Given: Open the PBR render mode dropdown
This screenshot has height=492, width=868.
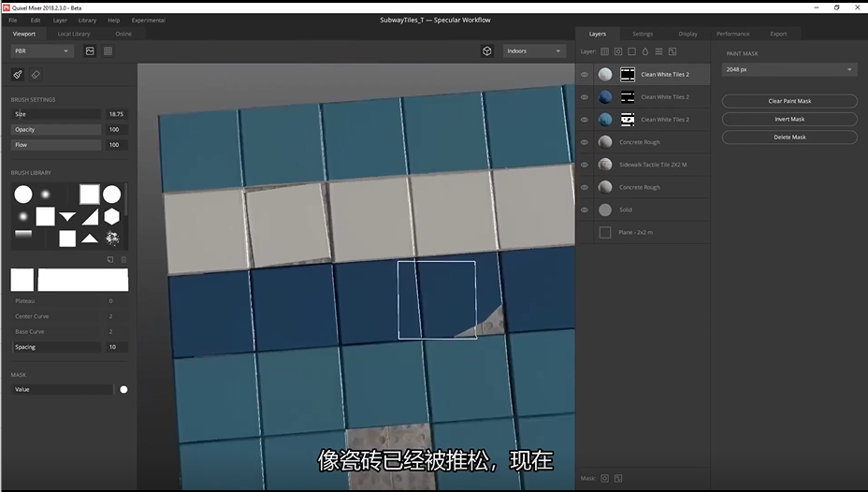Looking at the screenshot, I should (x=42, y=51).
